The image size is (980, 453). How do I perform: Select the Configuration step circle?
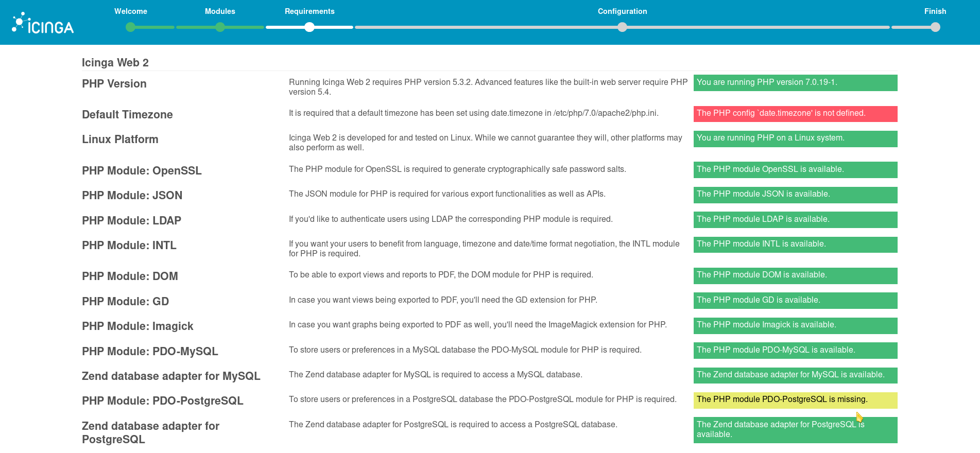(622, 27)
